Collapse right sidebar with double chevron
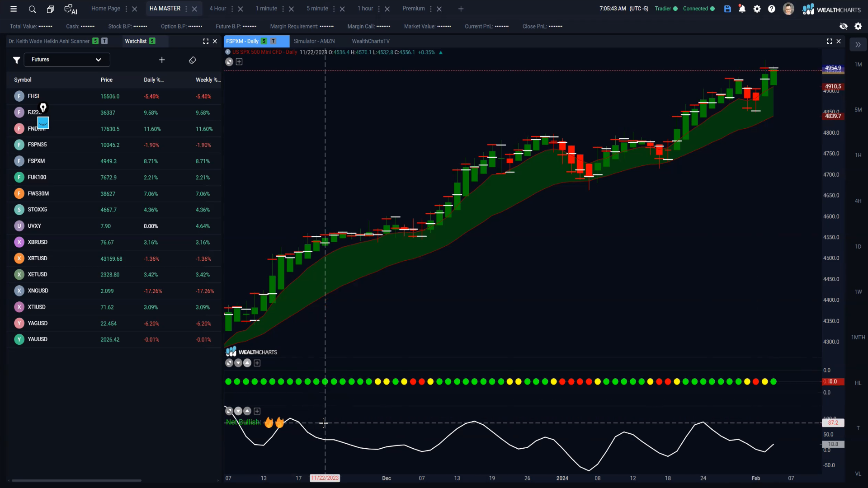Screen dimensions: 868x488 pyautogui.click(x=858, y=45)
